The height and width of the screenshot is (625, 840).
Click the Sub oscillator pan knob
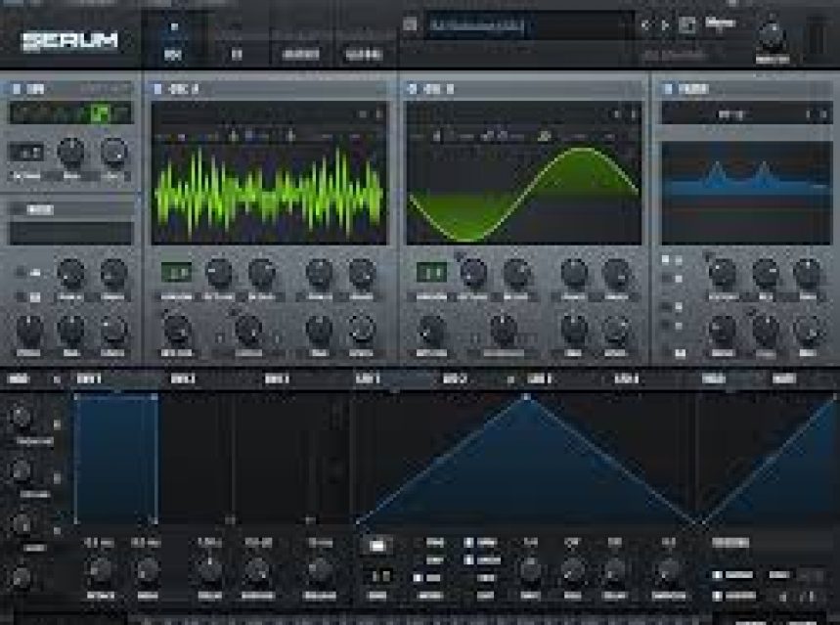70,153
